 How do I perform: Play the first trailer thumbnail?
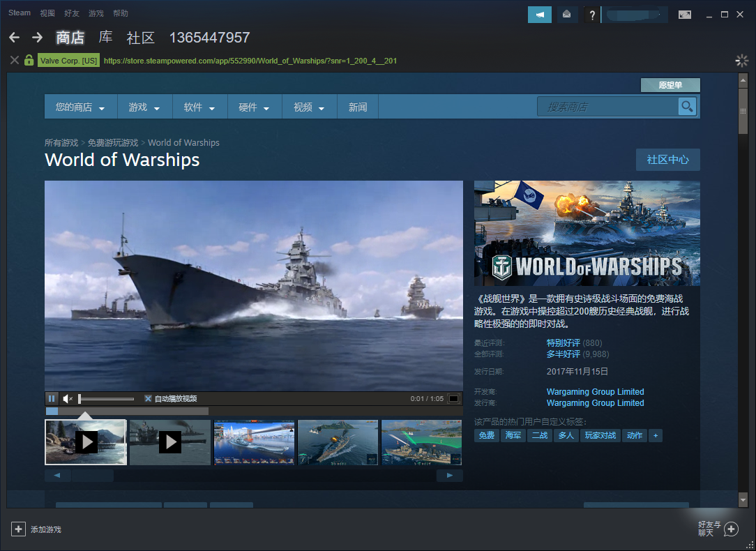(86, 442)
